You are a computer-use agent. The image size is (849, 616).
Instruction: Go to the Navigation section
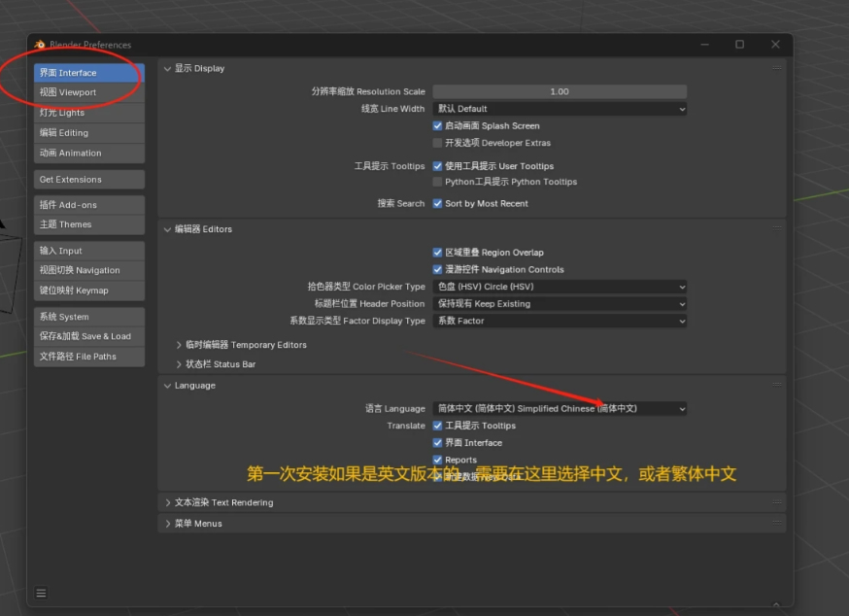89,270
